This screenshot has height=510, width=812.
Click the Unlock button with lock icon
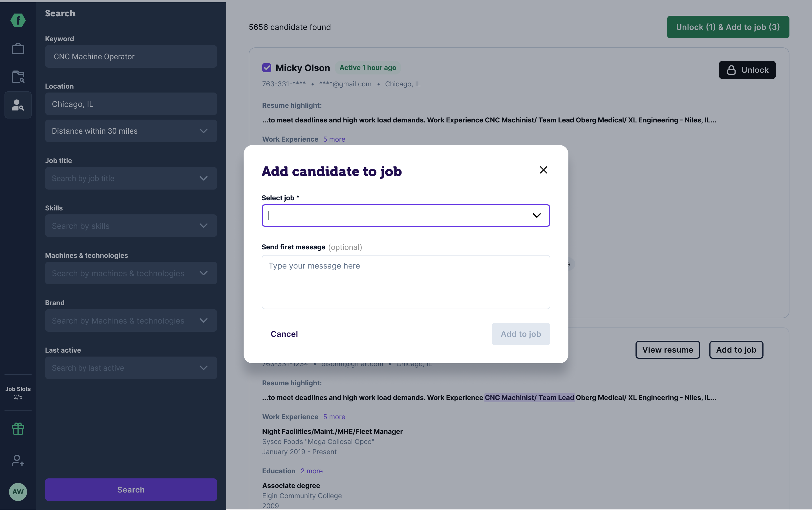[x=747, y=70]
